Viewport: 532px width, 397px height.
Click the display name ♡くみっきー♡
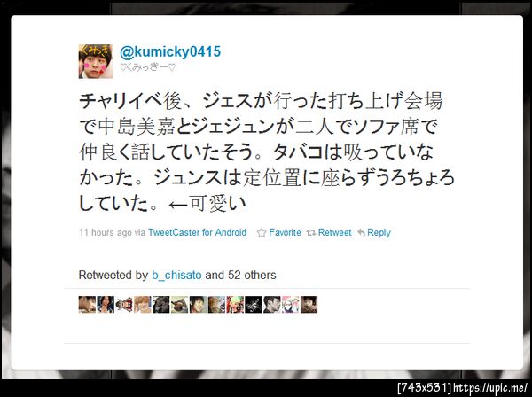pyautogui.click(x=148, y=67)
